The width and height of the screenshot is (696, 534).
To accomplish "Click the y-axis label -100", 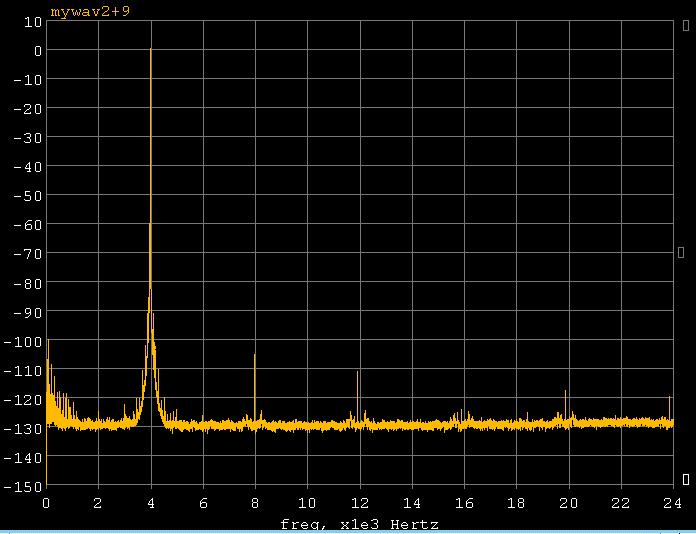I will (x=23, y=342).
